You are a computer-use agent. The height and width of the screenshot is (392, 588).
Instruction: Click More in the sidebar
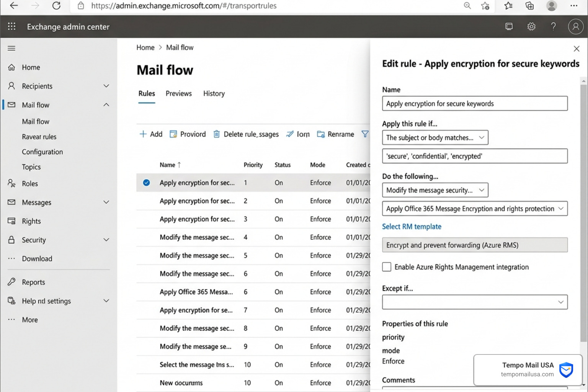pyautogui.click(x=29, y=320)
